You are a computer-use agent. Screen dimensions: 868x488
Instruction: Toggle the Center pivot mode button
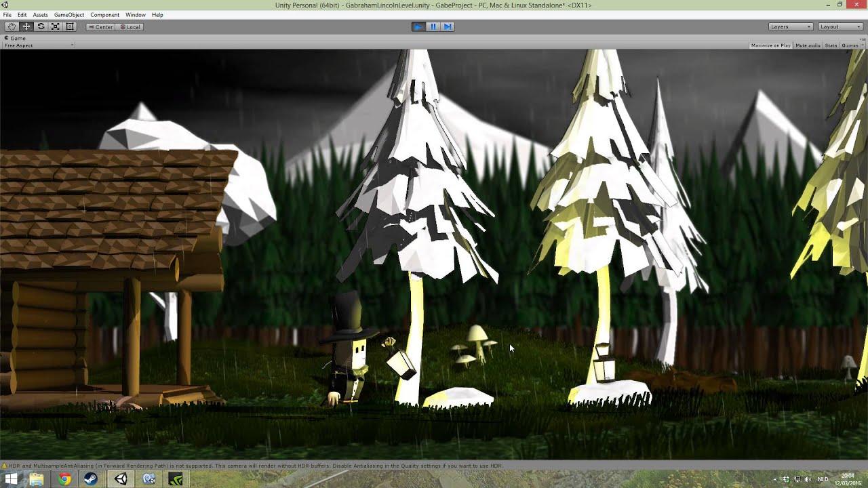pos(100,27)
